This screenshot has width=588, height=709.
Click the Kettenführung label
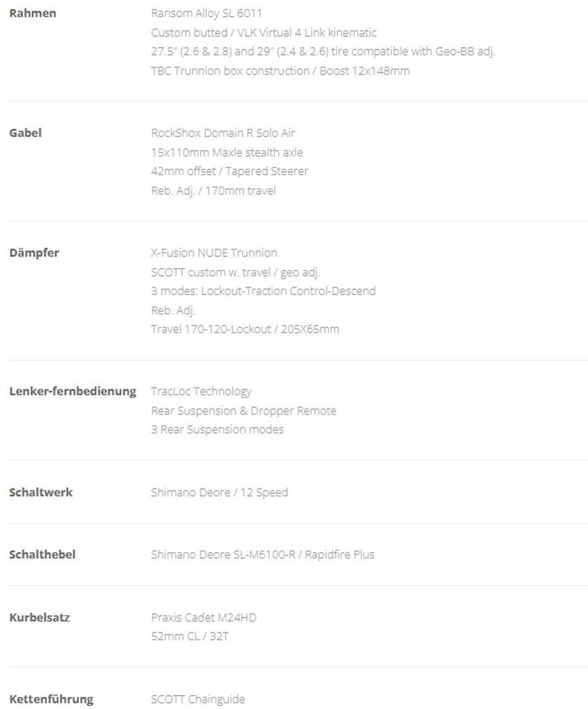pos(51,699)
